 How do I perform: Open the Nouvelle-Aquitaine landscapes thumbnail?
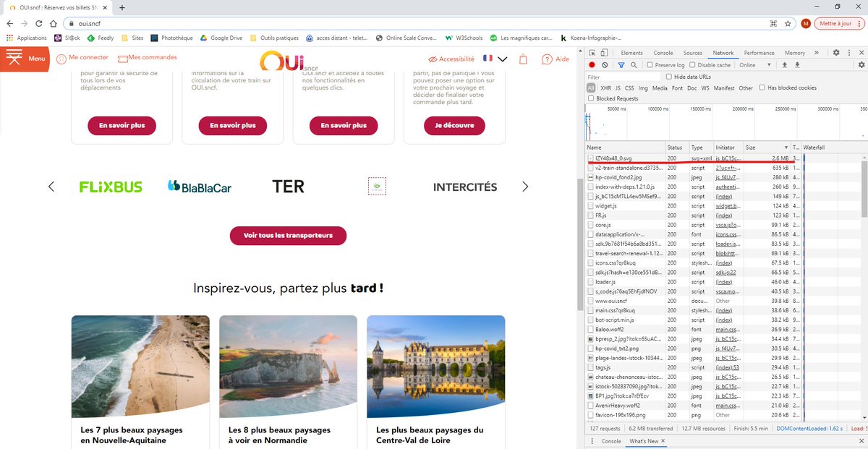140,367
